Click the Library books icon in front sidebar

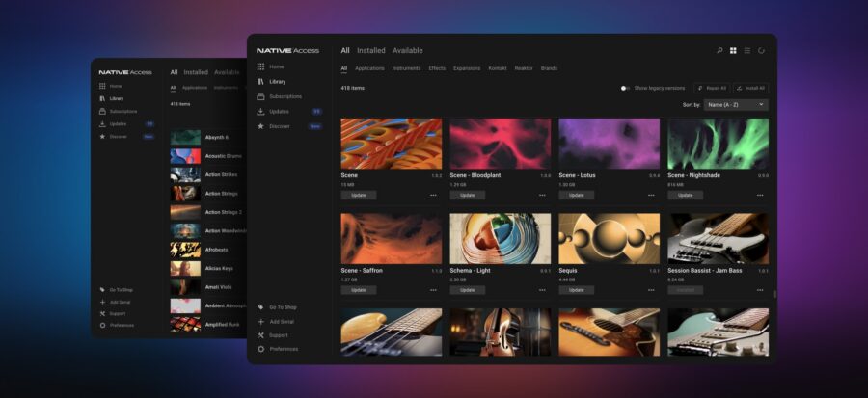point(260,81)
